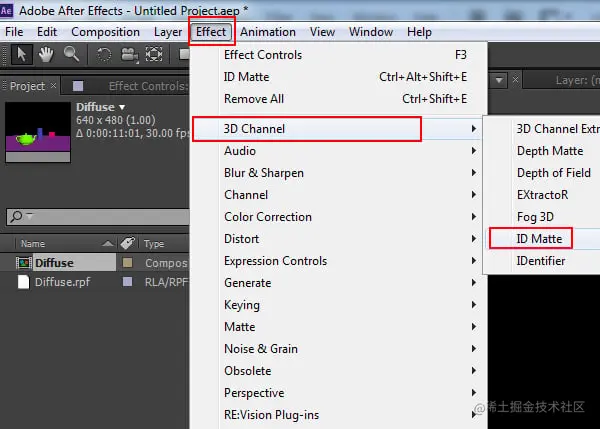The width and height of the screenshot is (600, 429).
Task: Select the Diffuse composition row
Action: click(95, 263)
